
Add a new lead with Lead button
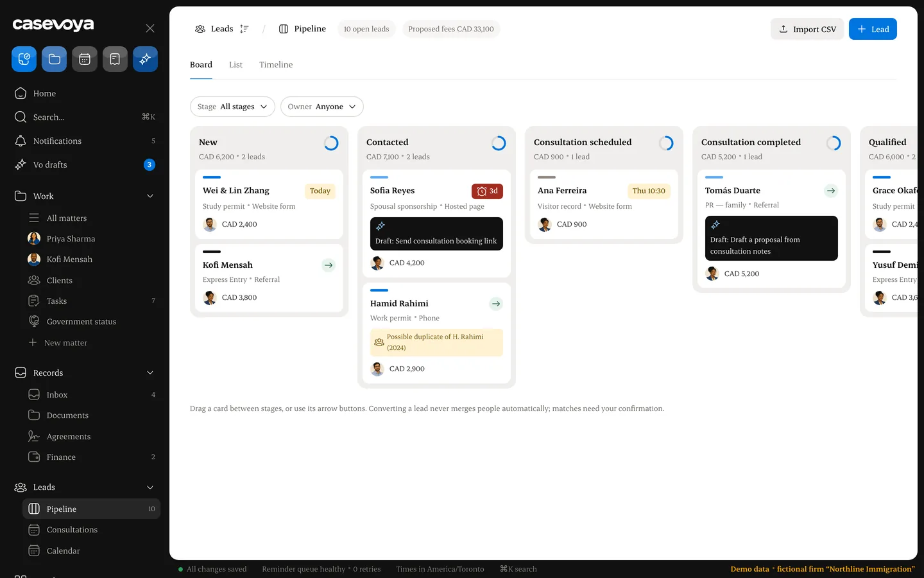click(x=873, y=29)
